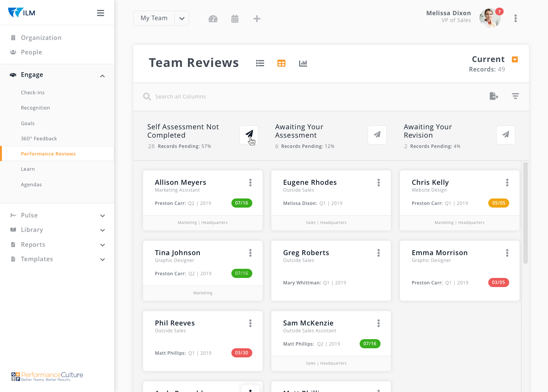Open Tina Johnson review card
This screenshot has height=392, width=548.
[x=203, y=271]
